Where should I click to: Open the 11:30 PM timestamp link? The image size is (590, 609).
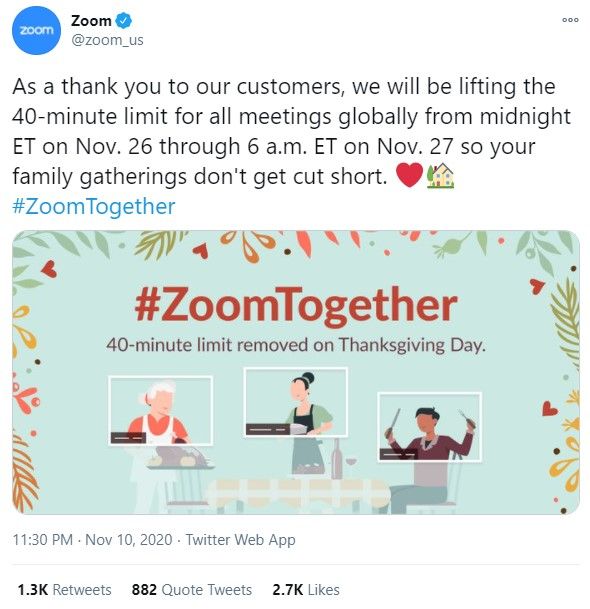[43, 540]
